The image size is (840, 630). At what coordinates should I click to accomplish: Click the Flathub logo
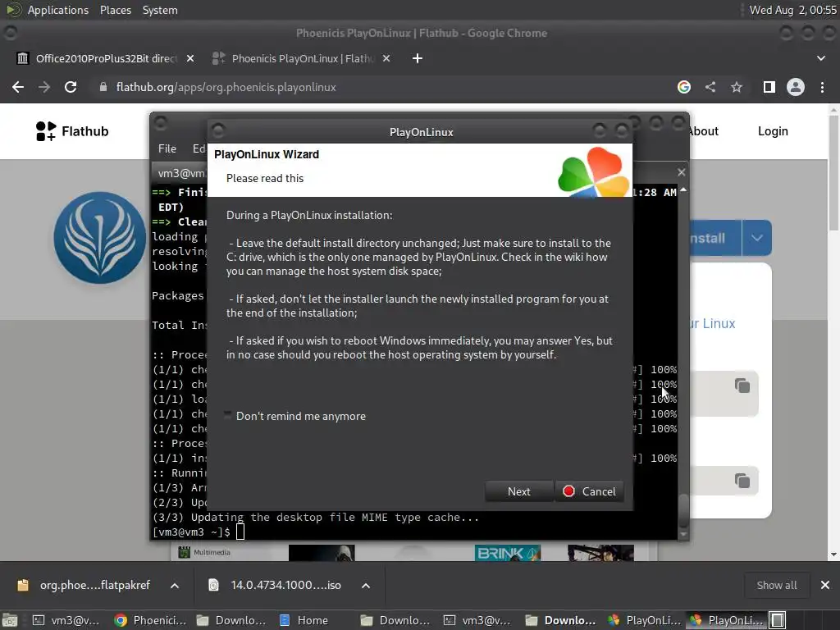(x=72, y=131)
